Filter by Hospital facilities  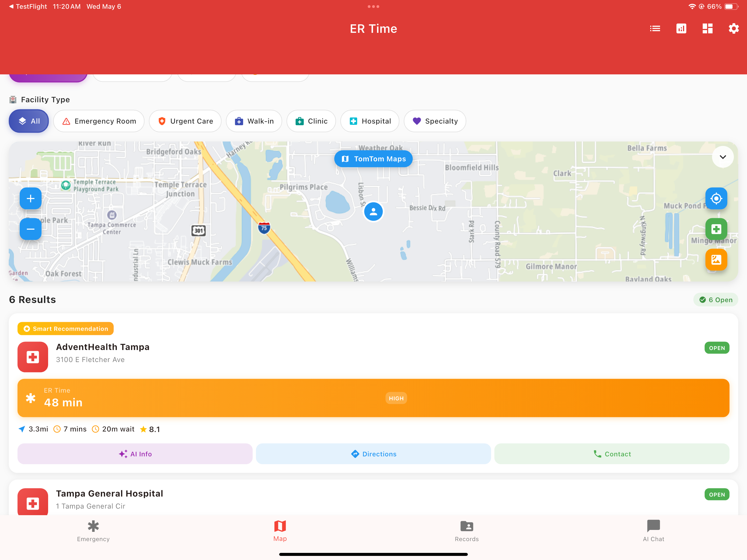click(x=370, y=121)
